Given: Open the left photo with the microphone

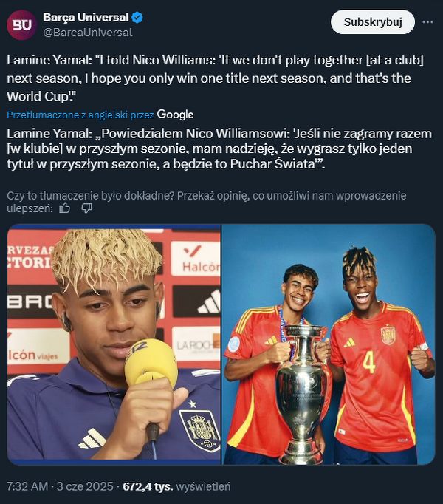Looking at the screenshot, I should pyautogui.click(x=114, y=344).
